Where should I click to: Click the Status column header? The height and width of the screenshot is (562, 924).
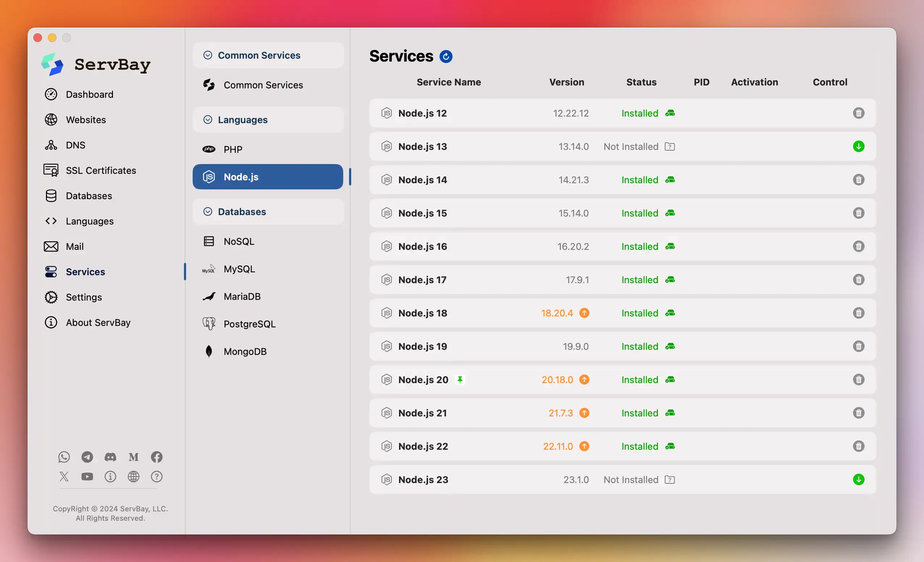[641, 82]
